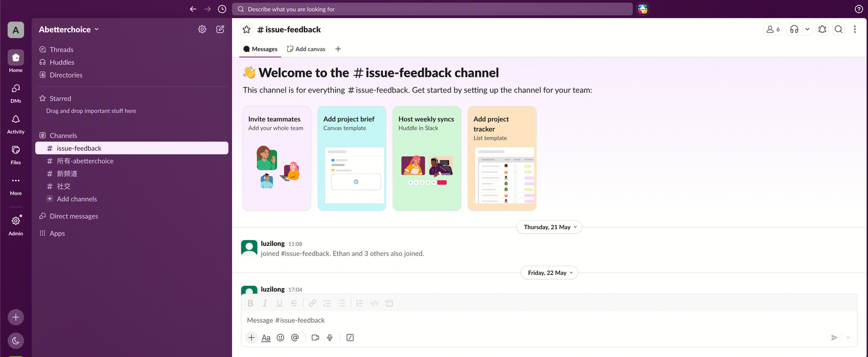Add a new tab with plus
This screenshot has height=357, width=868.
pos(338,49)
